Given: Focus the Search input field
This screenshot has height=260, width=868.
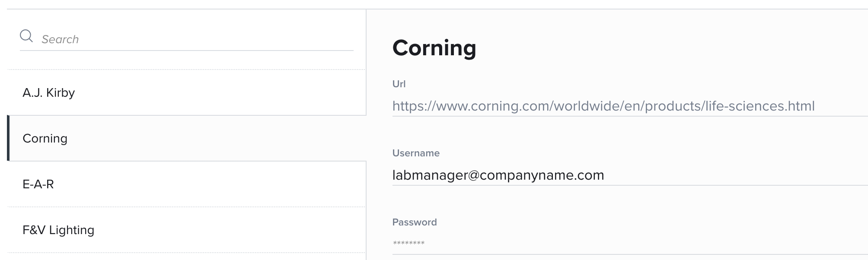Looking at the screenshot, I should [197, 39].
